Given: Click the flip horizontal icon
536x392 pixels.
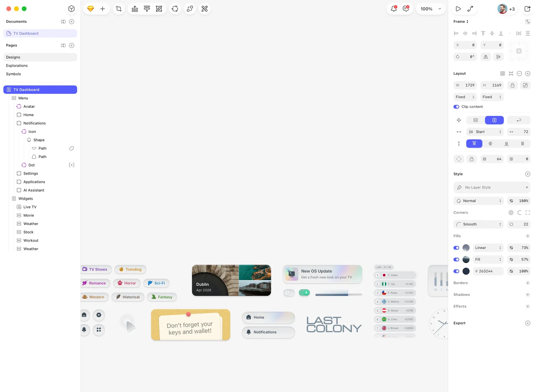Looking at the screenshot, I should 486,57.
